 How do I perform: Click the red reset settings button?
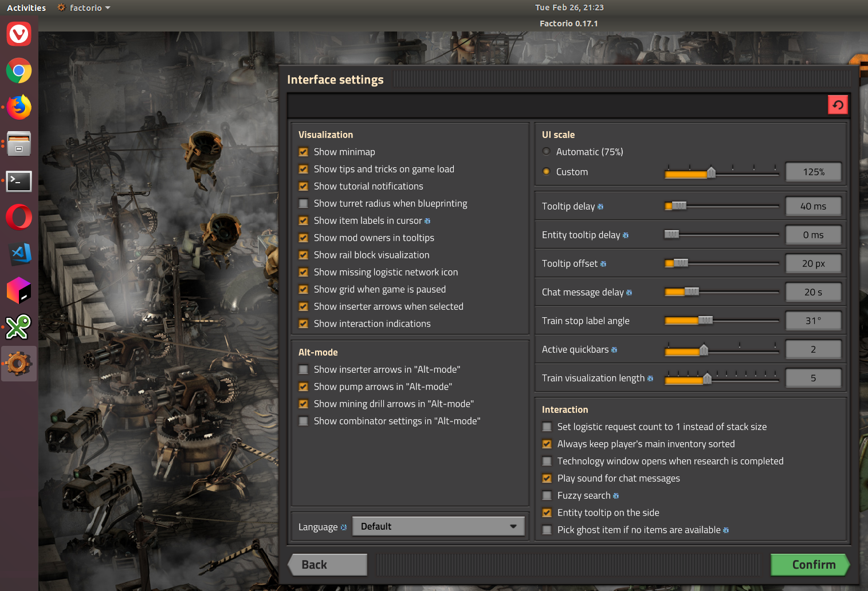(838, 105)
